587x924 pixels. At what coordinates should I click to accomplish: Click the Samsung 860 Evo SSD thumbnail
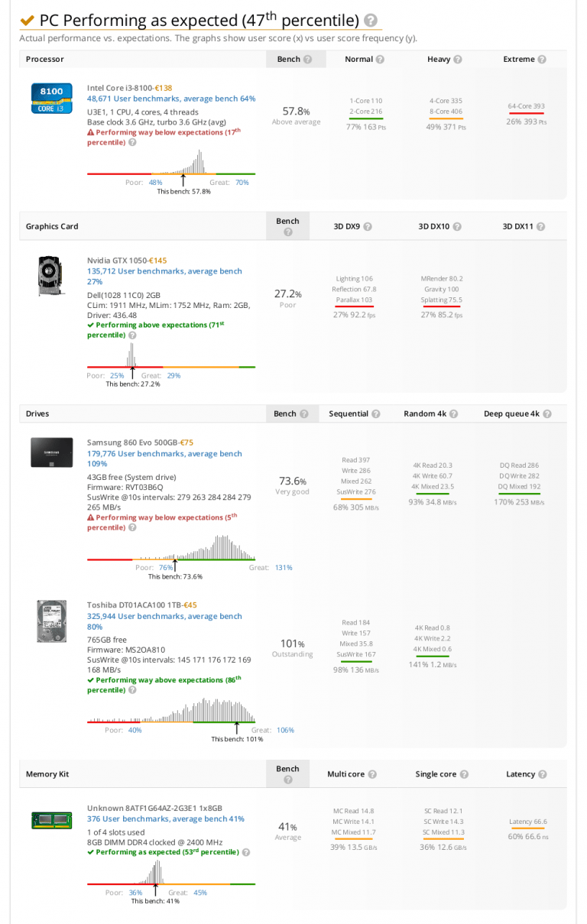[51, 451]
